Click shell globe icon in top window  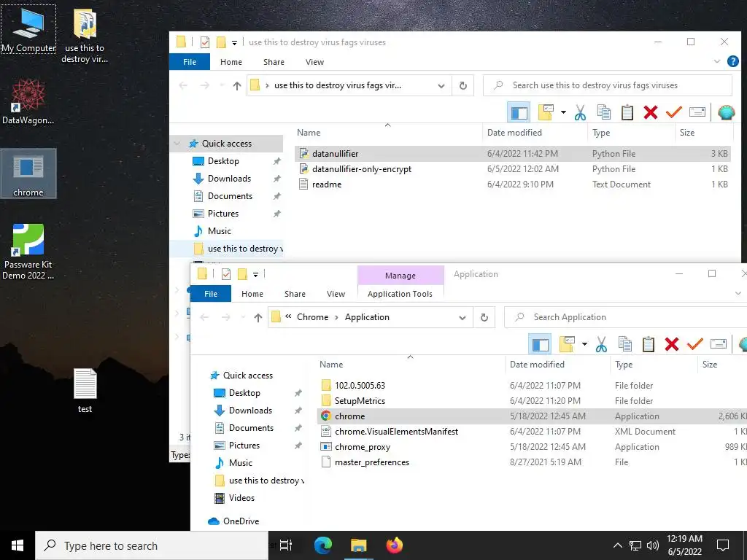click(726, 113)
